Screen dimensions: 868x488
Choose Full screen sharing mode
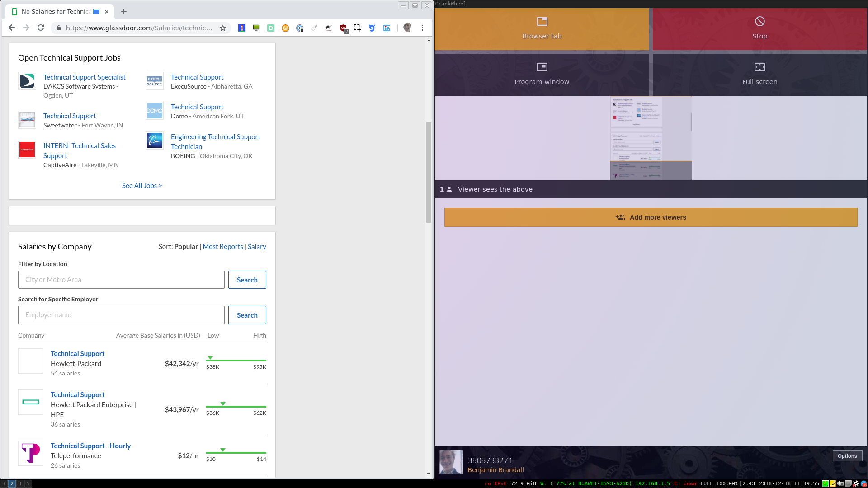759,75
